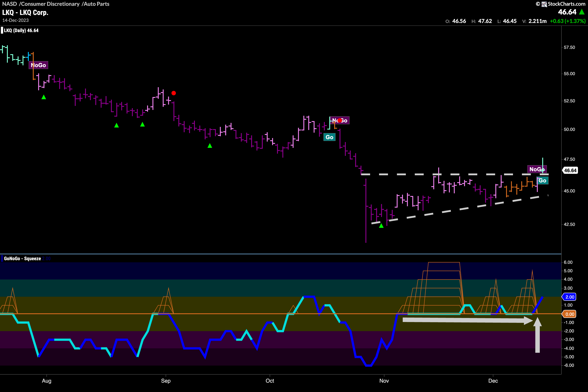
Task: Open the Auto Parts industry breadcrumb
Action: [96, 4]
